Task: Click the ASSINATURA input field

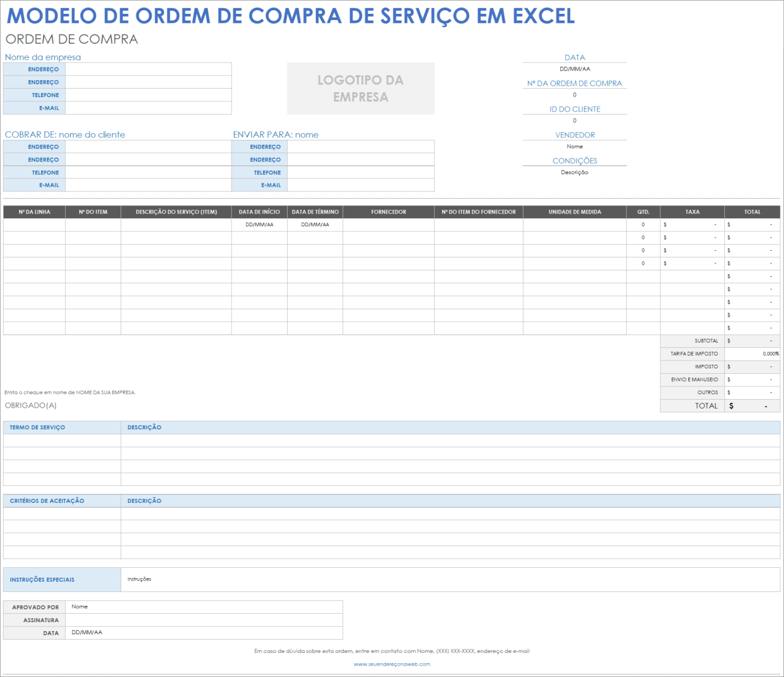Action: tap(205, 620)
